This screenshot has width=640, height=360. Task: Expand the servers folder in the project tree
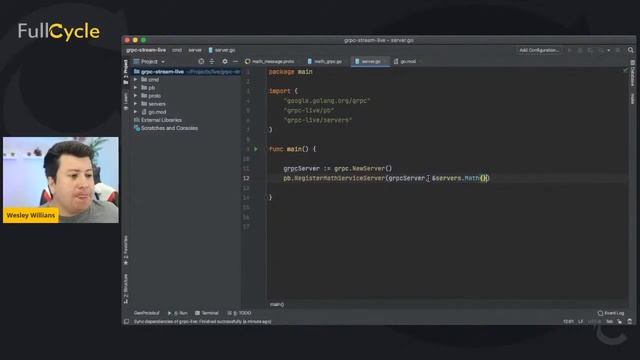point(136,104)
